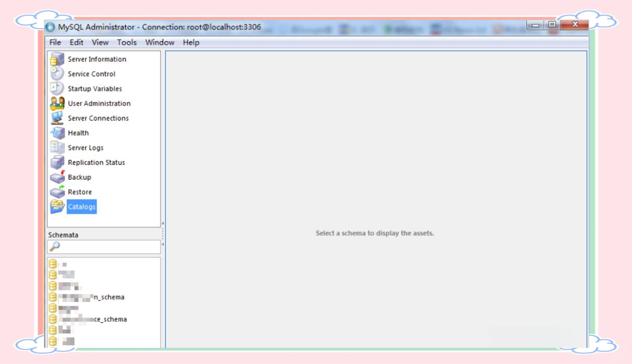The width and height of the screenshot is (632, 364).
Task: Open the Edit menu
Action: coord(77,42)
